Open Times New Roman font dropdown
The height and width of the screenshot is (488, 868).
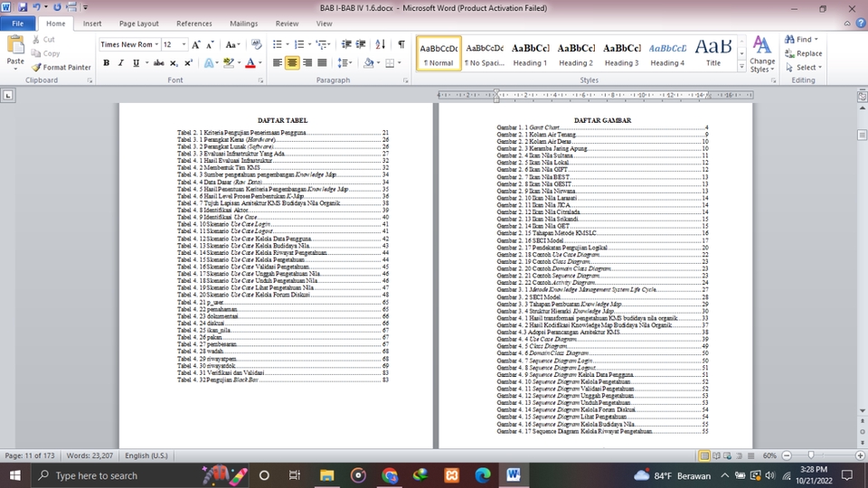click(x=156, y=45)
